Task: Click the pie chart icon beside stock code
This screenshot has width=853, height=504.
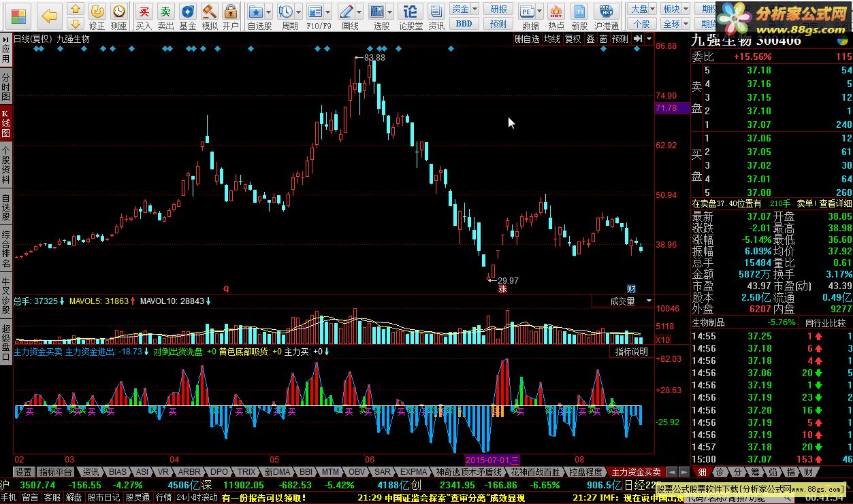Action: [x=842, y=41]
